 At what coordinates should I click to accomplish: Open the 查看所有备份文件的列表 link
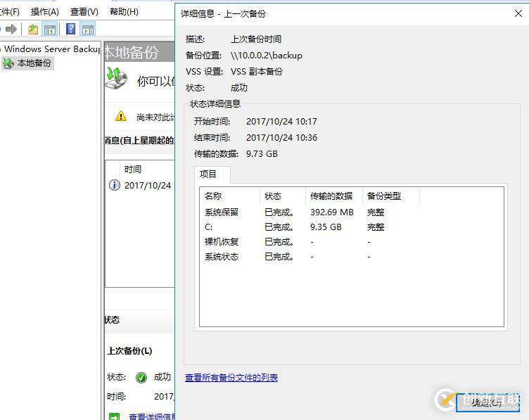point(231,378)
